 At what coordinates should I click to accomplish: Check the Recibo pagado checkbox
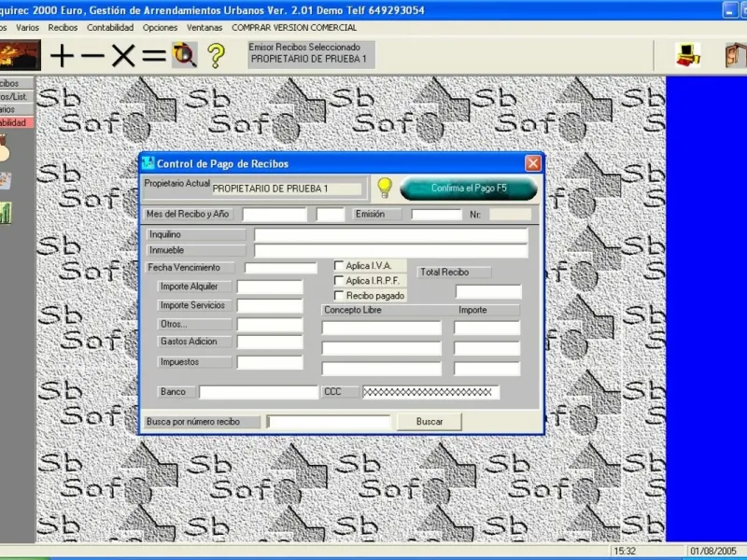[339, 296]
